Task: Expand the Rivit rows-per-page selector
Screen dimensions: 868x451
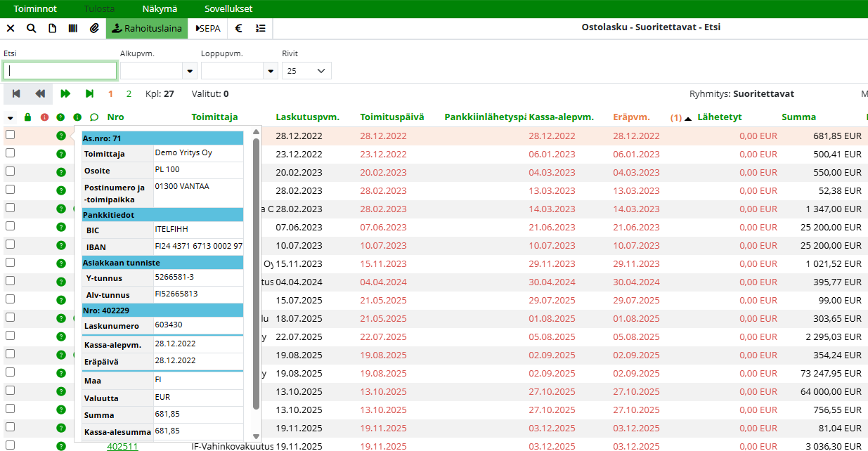Action: (x=306, y=71)
